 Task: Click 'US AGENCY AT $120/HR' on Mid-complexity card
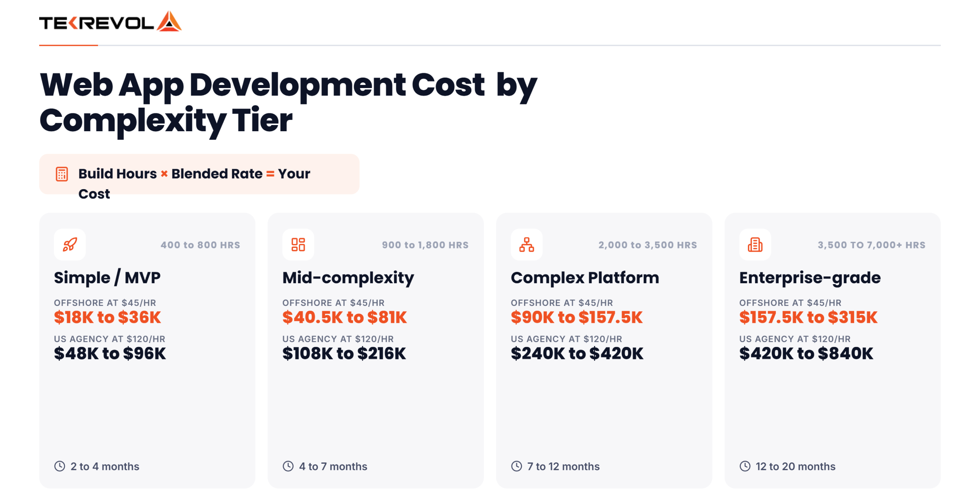pyautogui.click(x=338, y=339)
